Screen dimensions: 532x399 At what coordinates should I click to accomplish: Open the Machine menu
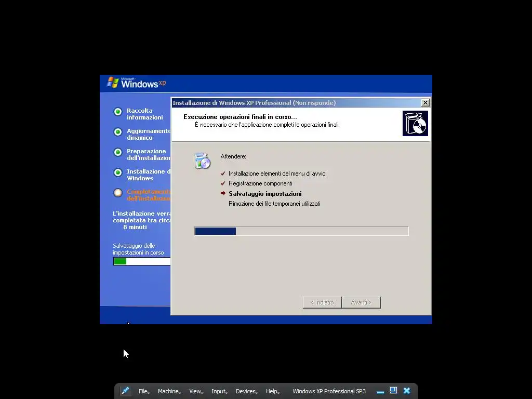coord(169,391)
